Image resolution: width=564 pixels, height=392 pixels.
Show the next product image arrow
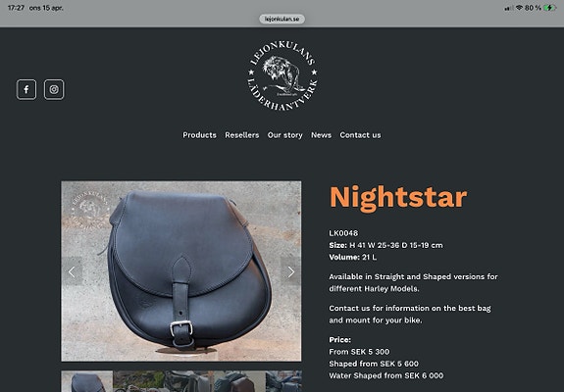(x=290, y=272)
